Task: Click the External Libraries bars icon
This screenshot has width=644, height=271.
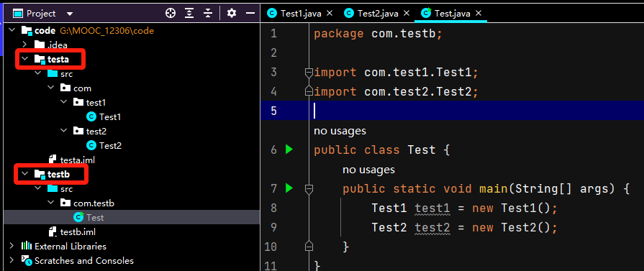Action: point(27,246)
